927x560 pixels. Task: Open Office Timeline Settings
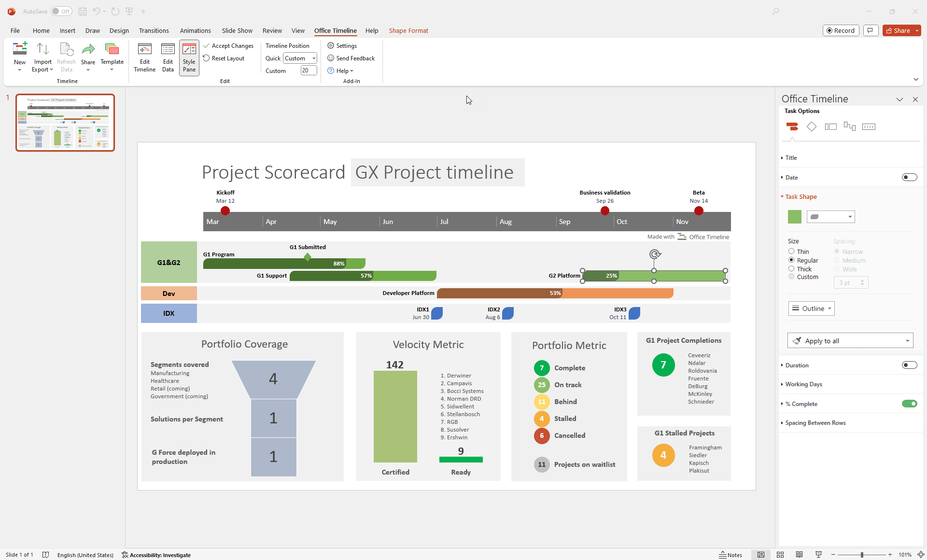click(342, 46)
